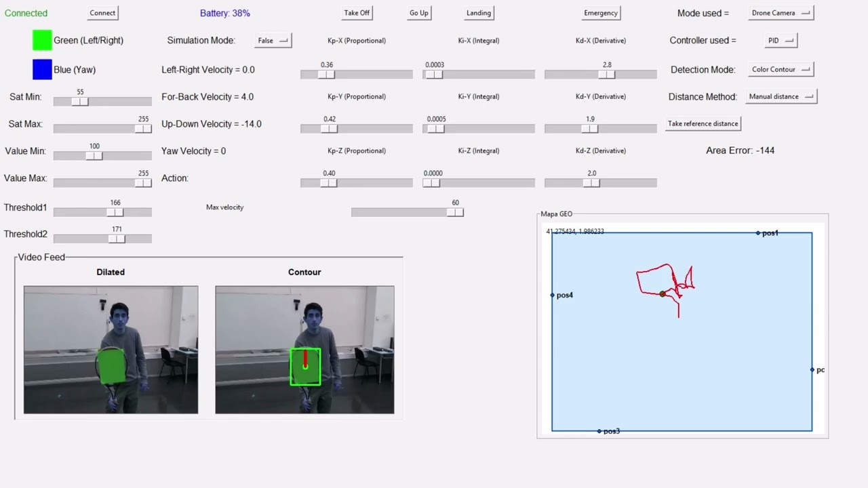Expand Detection Mode Color Contour dropdown
Screen dimensions: 868x488
click(781, 69)
